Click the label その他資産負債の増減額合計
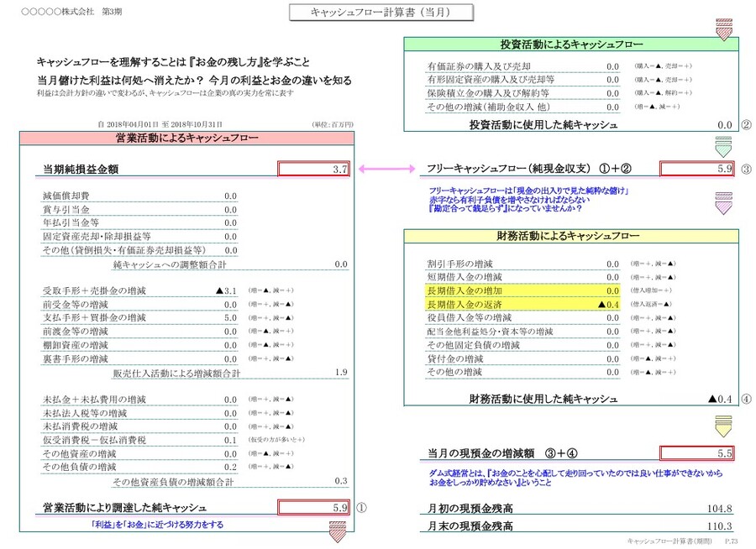Viewport: 756px width, 549px height. (x=173, y=482)
